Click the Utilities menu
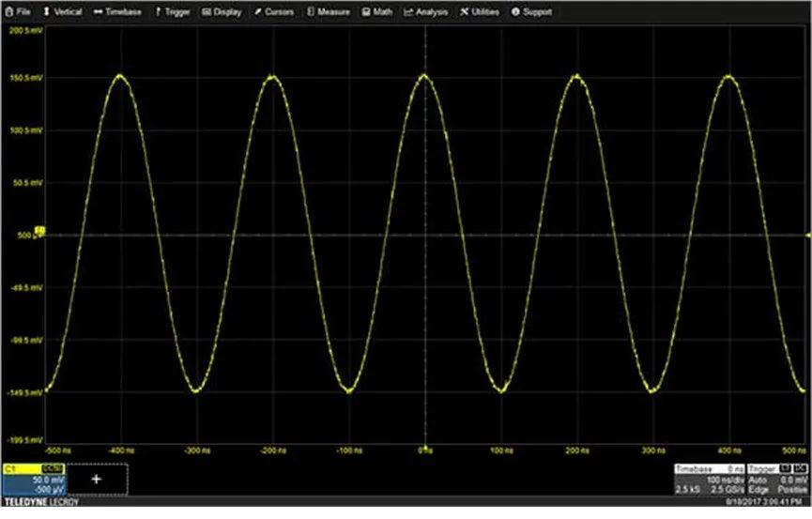Screen dimensions: 812x519 point(481,12)
